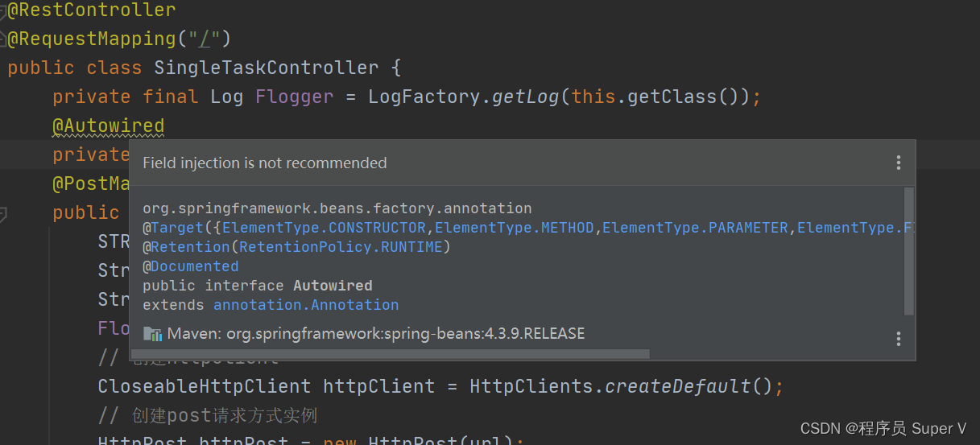The height and width of the screenshot is (445, 980).
Task: Click the popup's vertical scrollbar
Action: (909, 251)
